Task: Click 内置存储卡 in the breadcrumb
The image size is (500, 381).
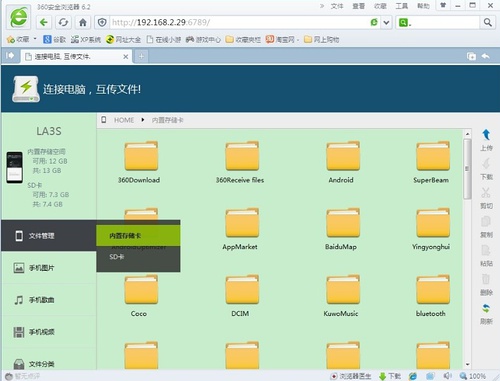Action: [167, 120]
